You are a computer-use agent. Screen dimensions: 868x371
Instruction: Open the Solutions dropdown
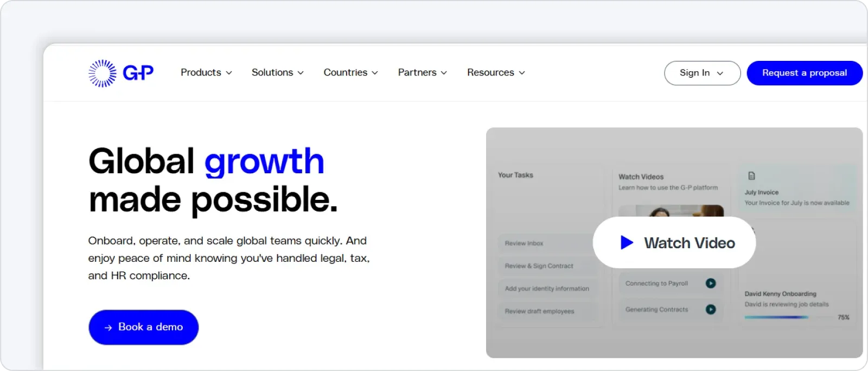(277, 73)
